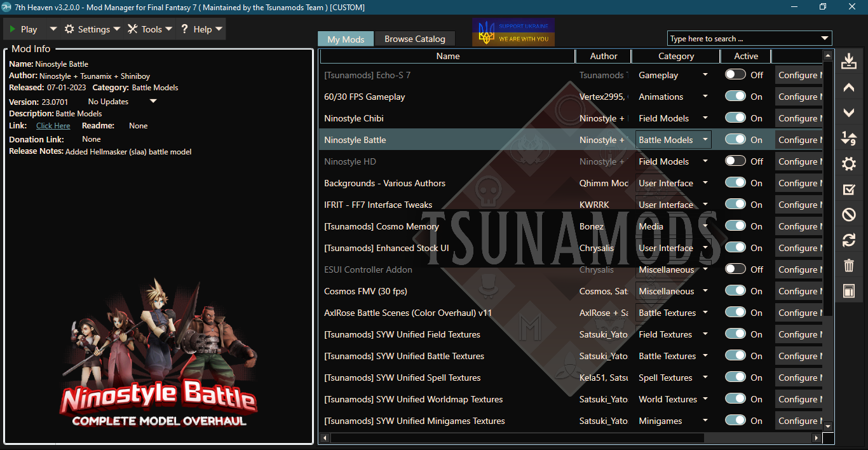This screenshot has width=868, height=450.
Task: Open the Help menu
Action: click(201, 29)
